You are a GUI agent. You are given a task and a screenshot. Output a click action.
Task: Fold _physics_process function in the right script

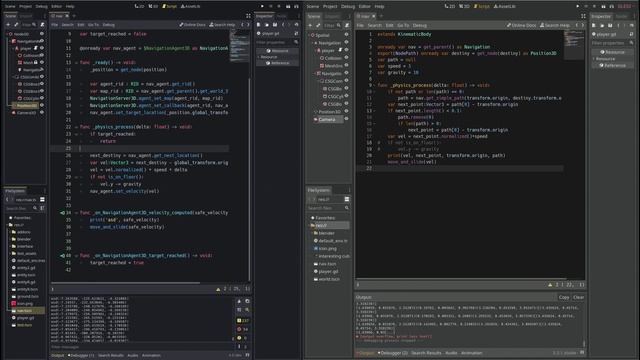coord(374,85)
